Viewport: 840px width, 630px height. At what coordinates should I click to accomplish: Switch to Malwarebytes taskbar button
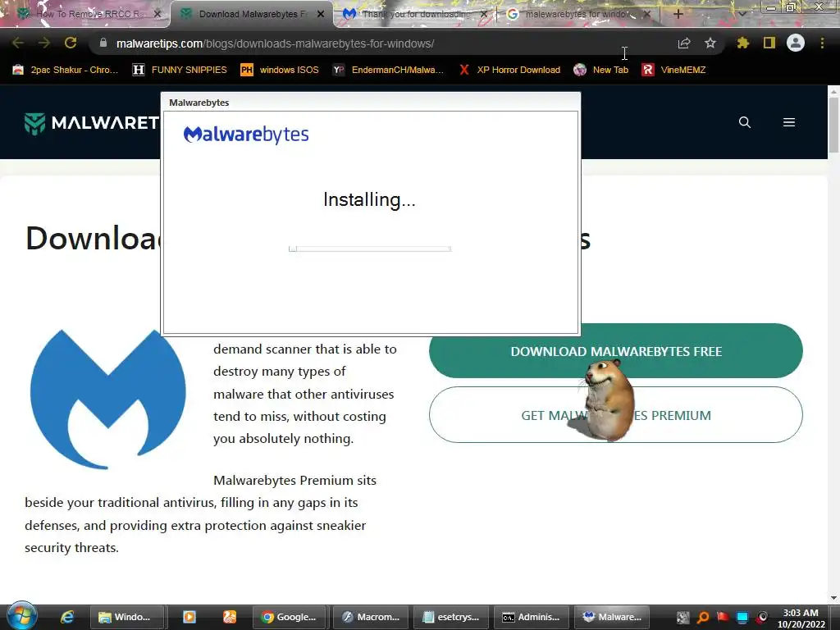(x=612, y=617)
